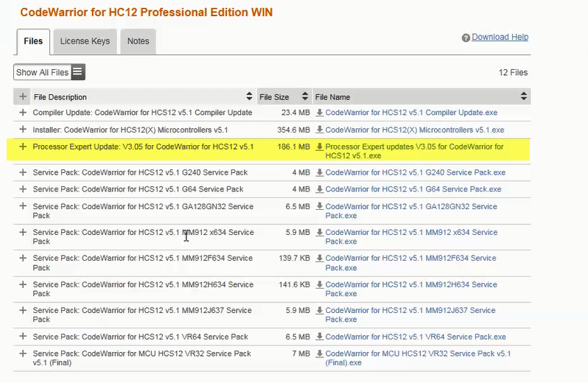Sort by File Name column arrows
Viewport: 588px width, 383px height.
pyautogui.click(x=524, y=96)
